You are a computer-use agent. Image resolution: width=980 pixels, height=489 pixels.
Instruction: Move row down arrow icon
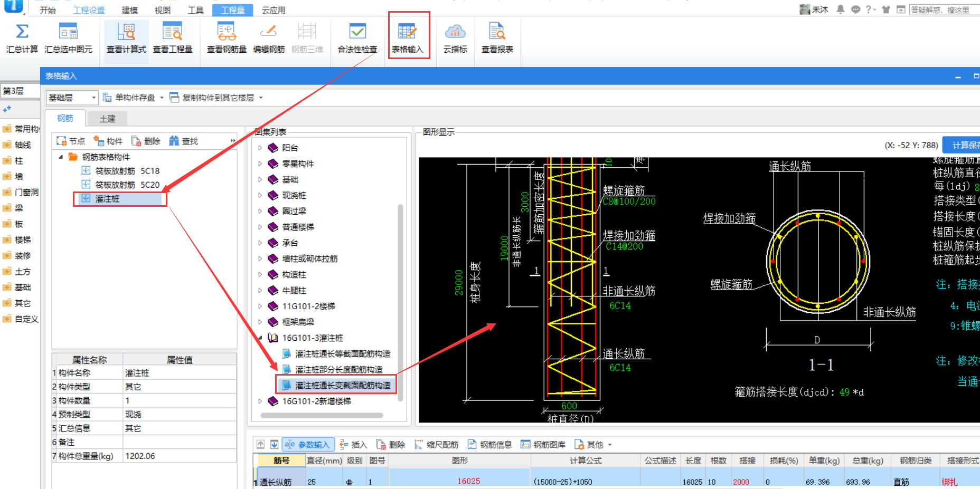275,444
